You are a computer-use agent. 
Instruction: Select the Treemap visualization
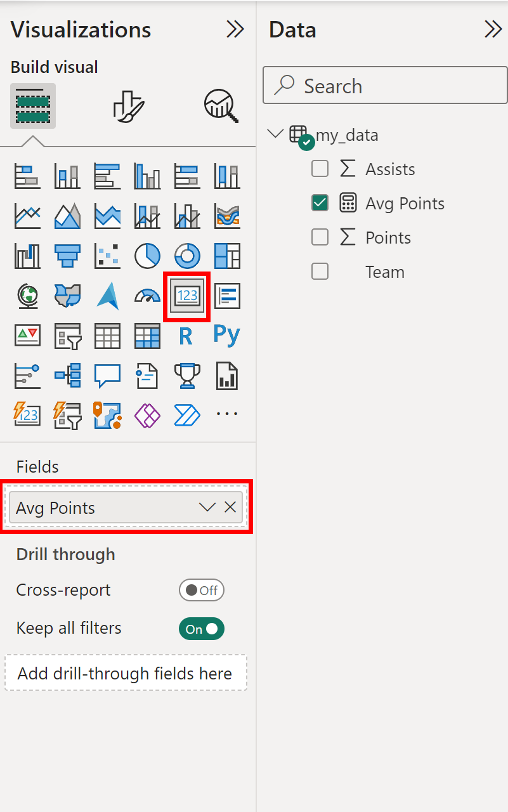point(227,256)
